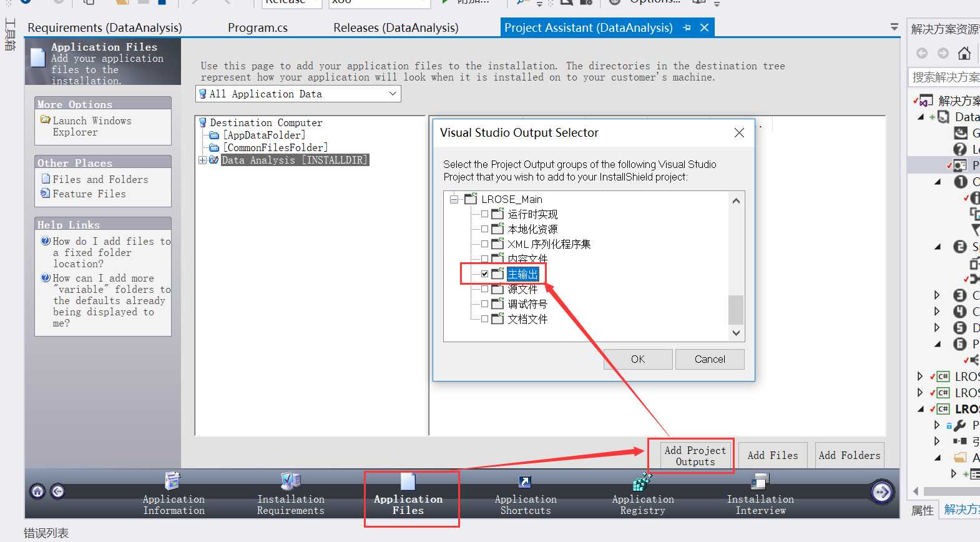
Task: Click Launch Windows Explorer icon
Action: [46, 119]
